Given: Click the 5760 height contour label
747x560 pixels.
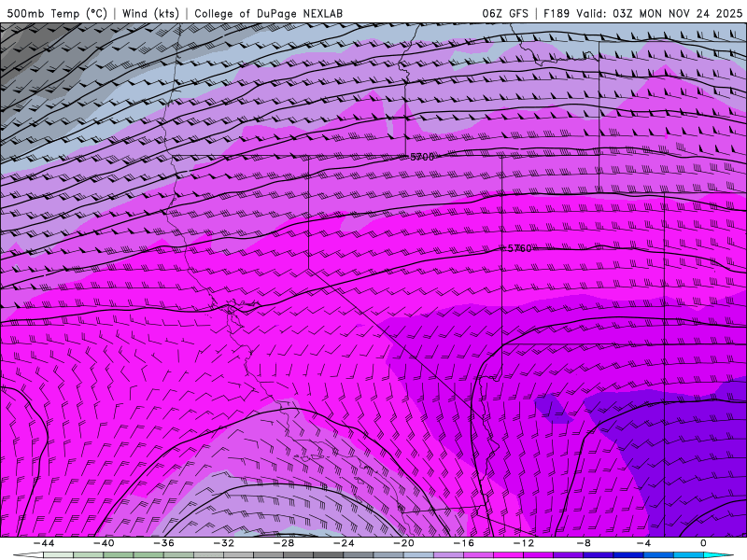Looking at the screenshot, I should coord(519,248).
